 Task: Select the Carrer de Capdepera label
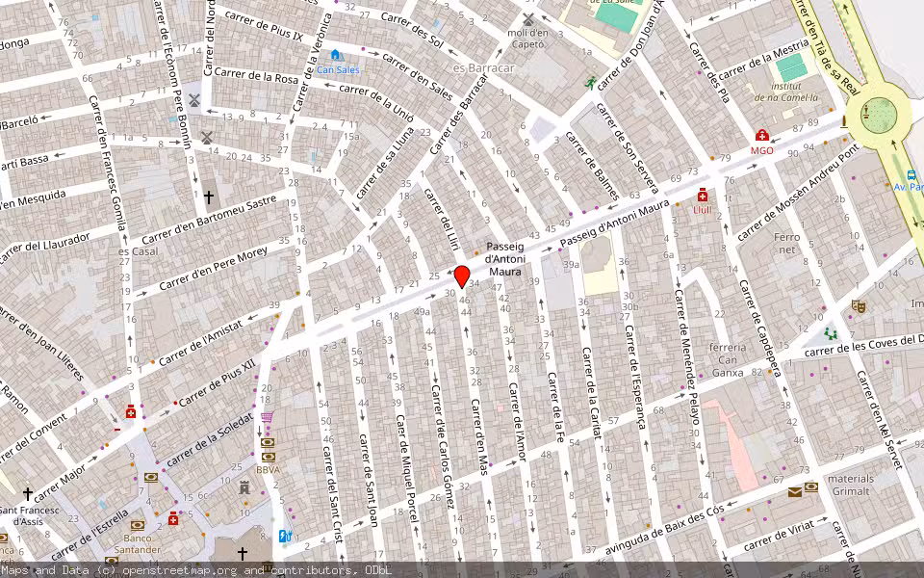759,328
